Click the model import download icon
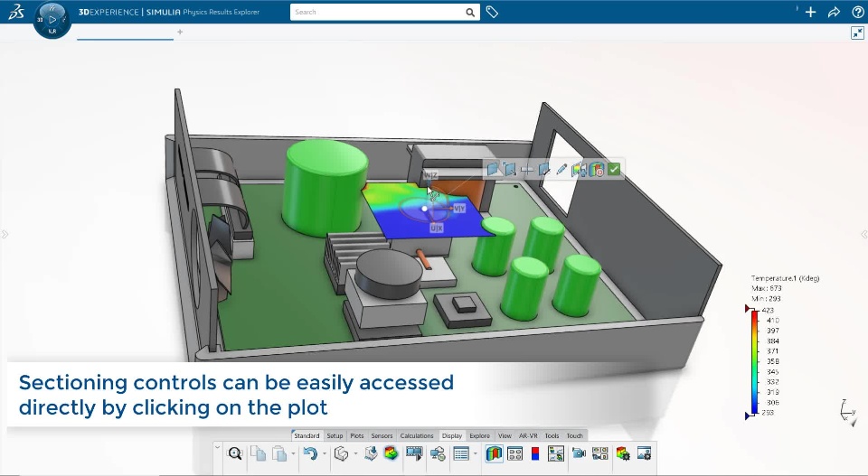Viewport: 868px width, 476px height. pos(371,454)
